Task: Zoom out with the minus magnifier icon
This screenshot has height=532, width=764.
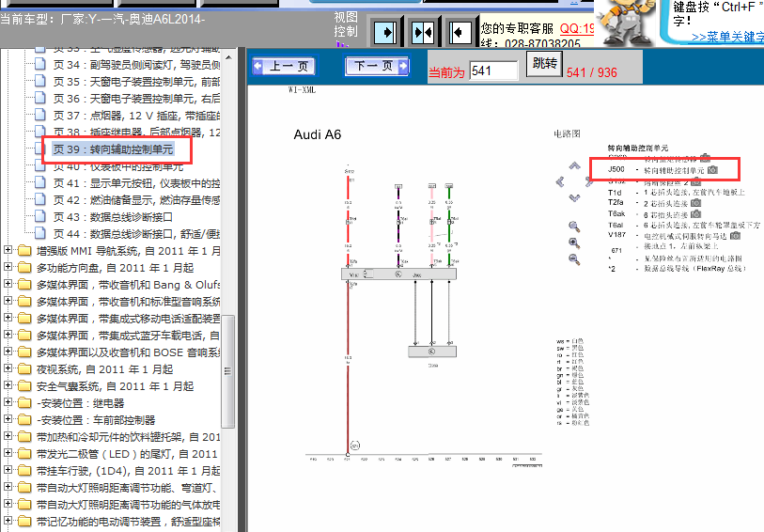Action: [x=574, y=259]
